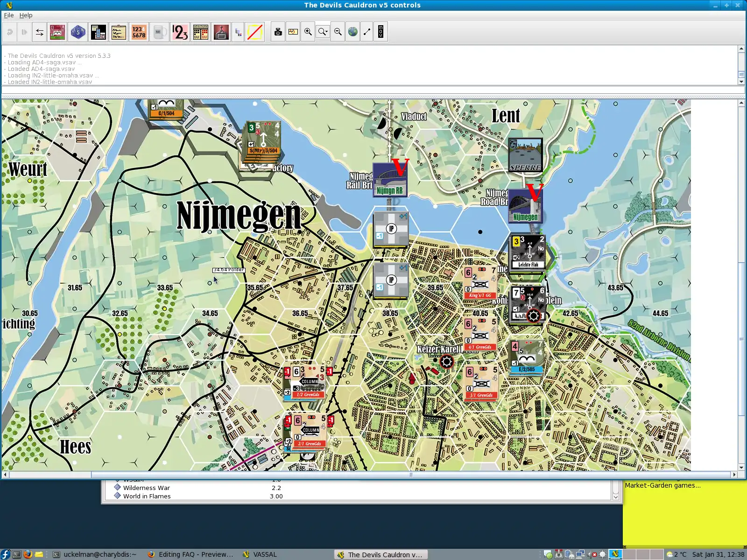Toggle the yellow crossed-out overlay tool
This screenshot has height=560, width=747.
255,32
